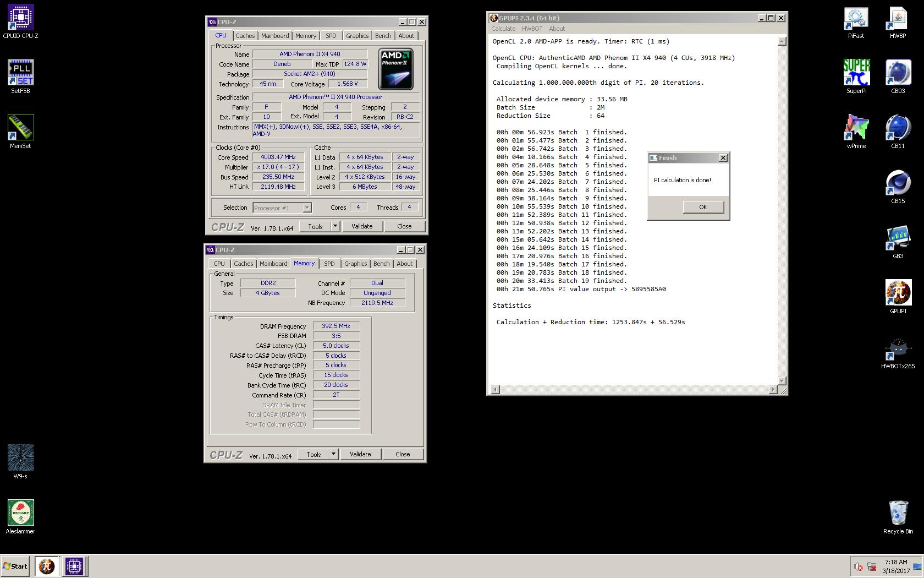Open the HWBOT menu in GPUPI

532,29
